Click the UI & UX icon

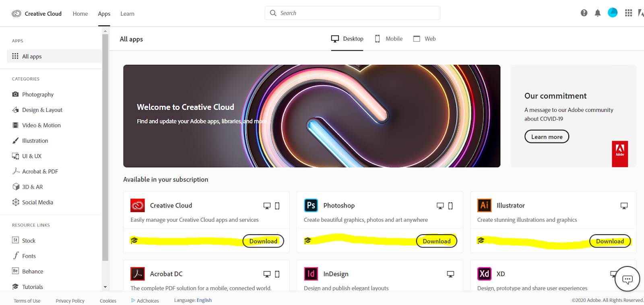point(15,156)
